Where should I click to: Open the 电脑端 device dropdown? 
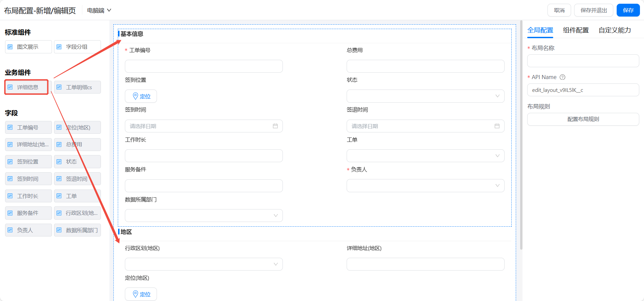tap(99, 10)
